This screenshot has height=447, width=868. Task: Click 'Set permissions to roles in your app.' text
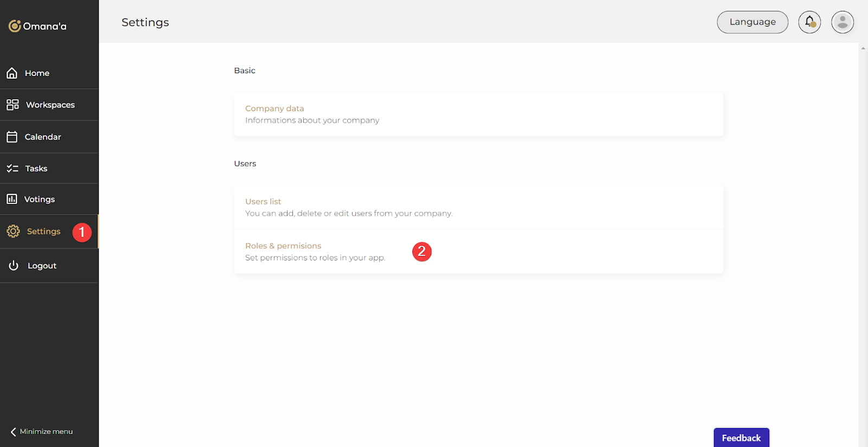click(315, 258)
